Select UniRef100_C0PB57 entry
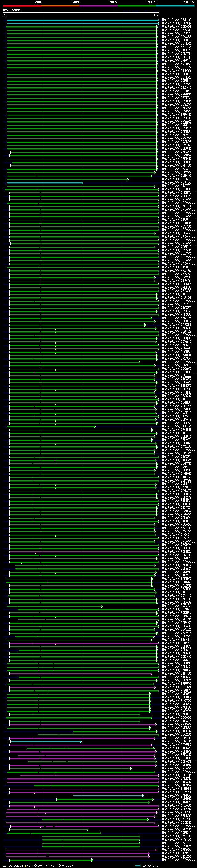The image size is (197, 868). (x=177, y=795)
